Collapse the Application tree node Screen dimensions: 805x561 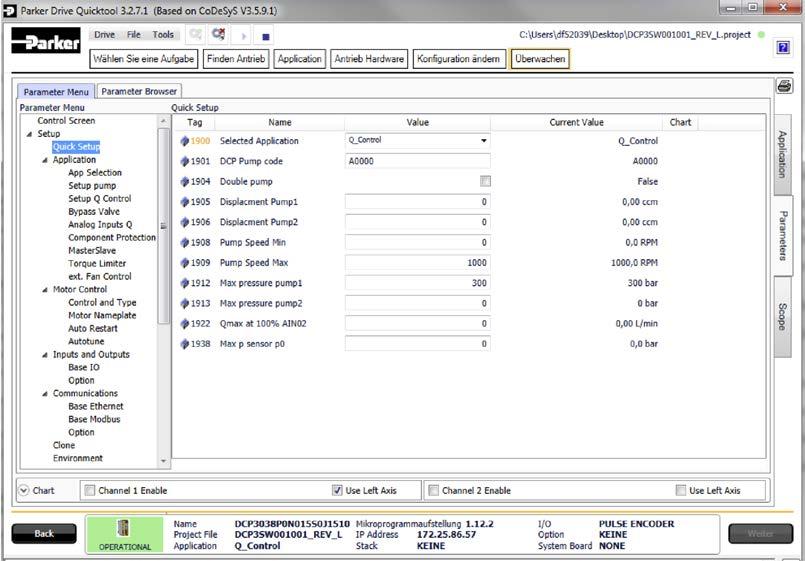point(45,160)
